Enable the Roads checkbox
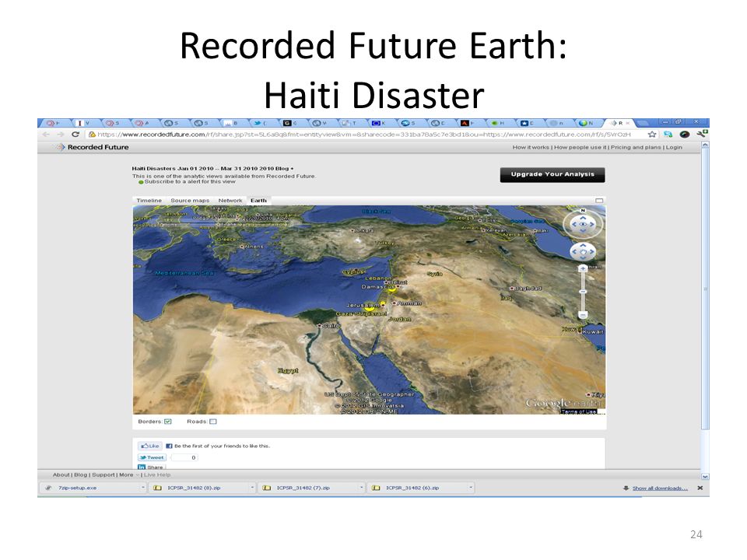Viewport: 747px width, 560px height. 213,422
